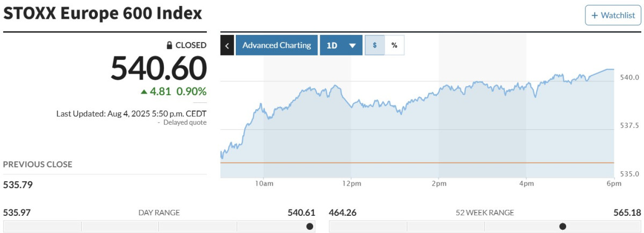Collapse chart panel with left chevron
This screenshot has height=233, width=644.
(227, 45)
